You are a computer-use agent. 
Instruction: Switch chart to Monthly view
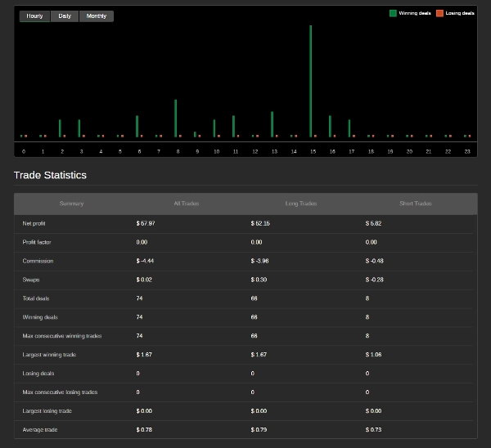coord(97,16)
